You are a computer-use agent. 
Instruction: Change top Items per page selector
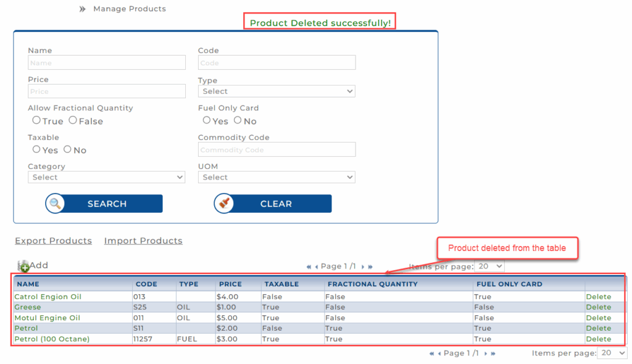(489, 267)
